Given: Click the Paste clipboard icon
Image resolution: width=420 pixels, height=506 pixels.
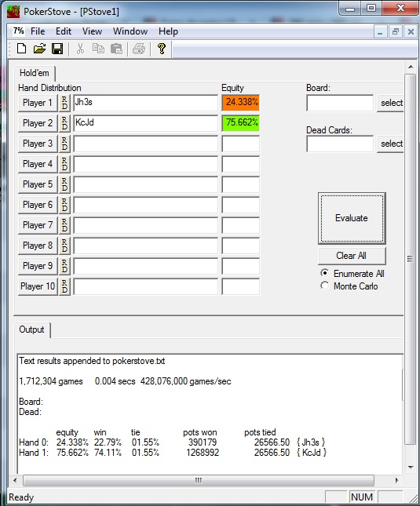Looking at the screenshot, I should [x=116, y=49].
